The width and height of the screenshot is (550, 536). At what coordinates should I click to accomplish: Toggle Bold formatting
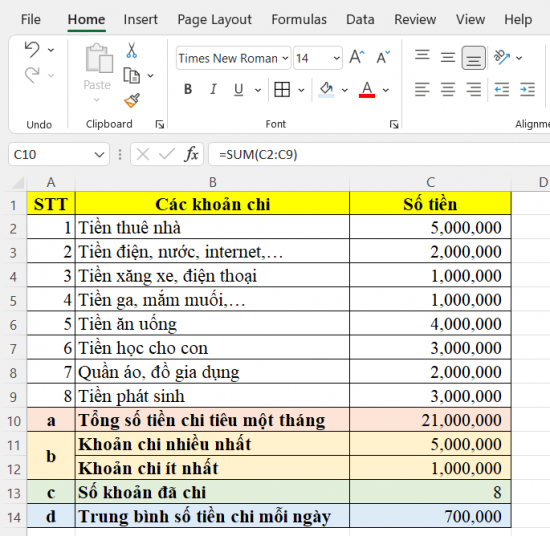pos(188,89)
